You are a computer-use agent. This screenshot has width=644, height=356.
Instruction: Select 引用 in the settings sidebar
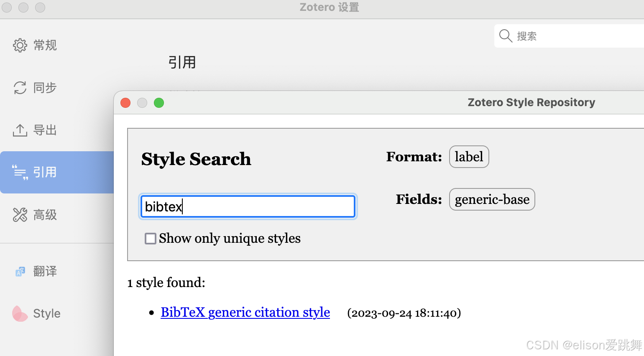[x=57, y=172]
